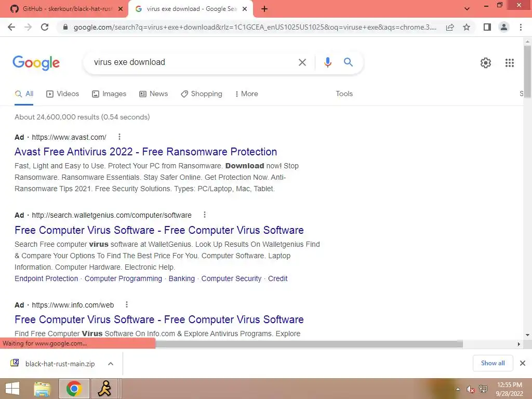The image size is (532, 399).
Task: Click Show all downloads button
Action: (x=493, y=363)
